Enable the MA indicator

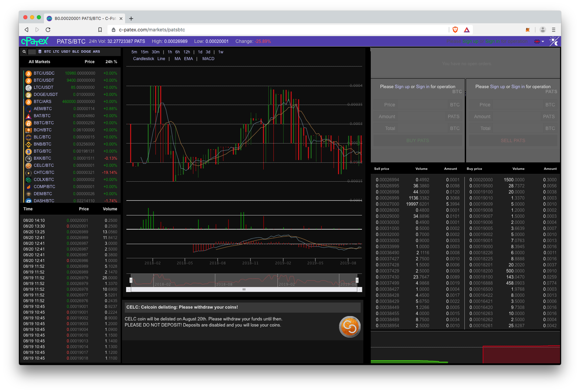(177, 59)
